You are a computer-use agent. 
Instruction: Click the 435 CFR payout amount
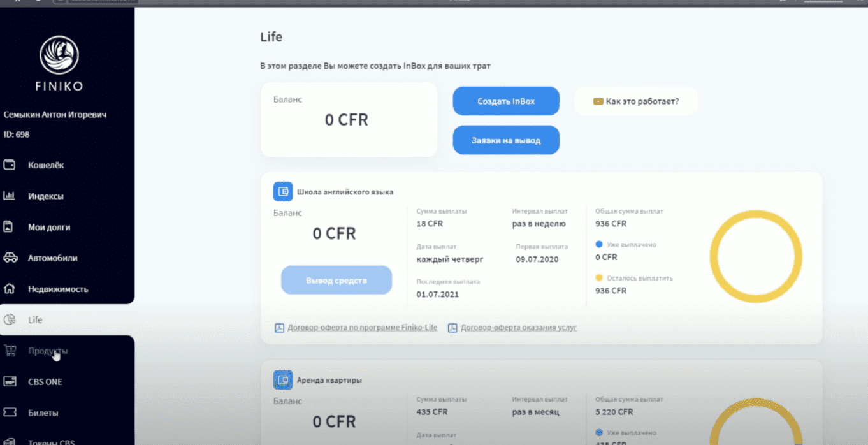[432, 412]
